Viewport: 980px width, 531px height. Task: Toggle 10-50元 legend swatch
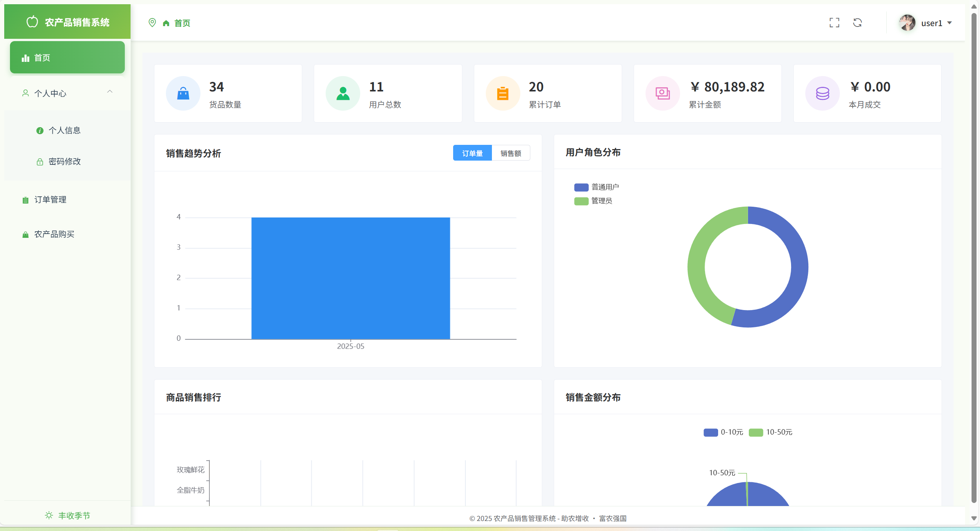[756, 433]
